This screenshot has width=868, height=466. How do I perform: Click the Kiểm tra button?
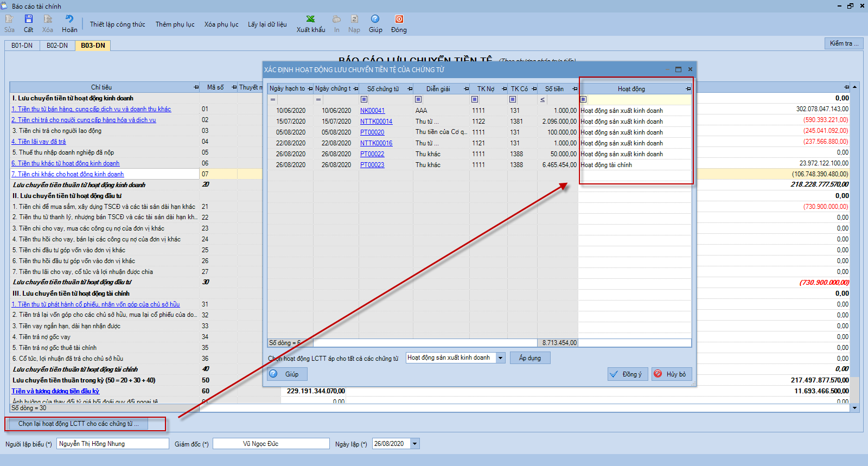(x=844, y=43)
